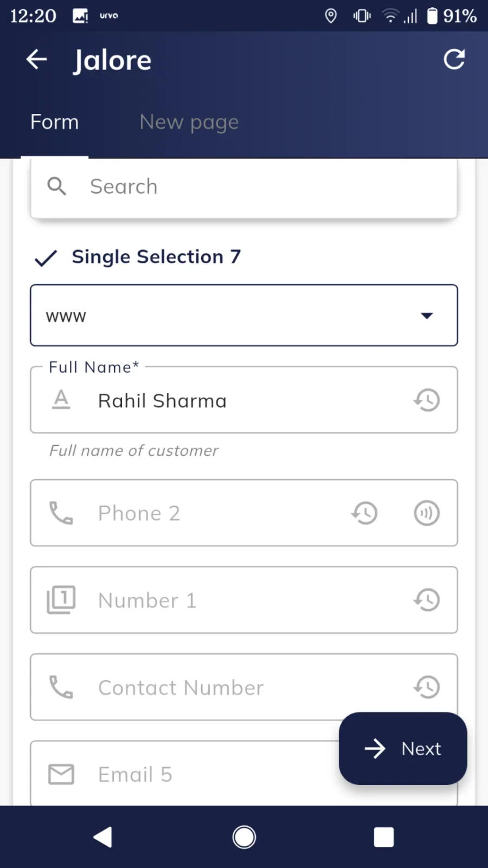Switch to the New page tab
Screen dimensions: 488x868
point(189,123)
